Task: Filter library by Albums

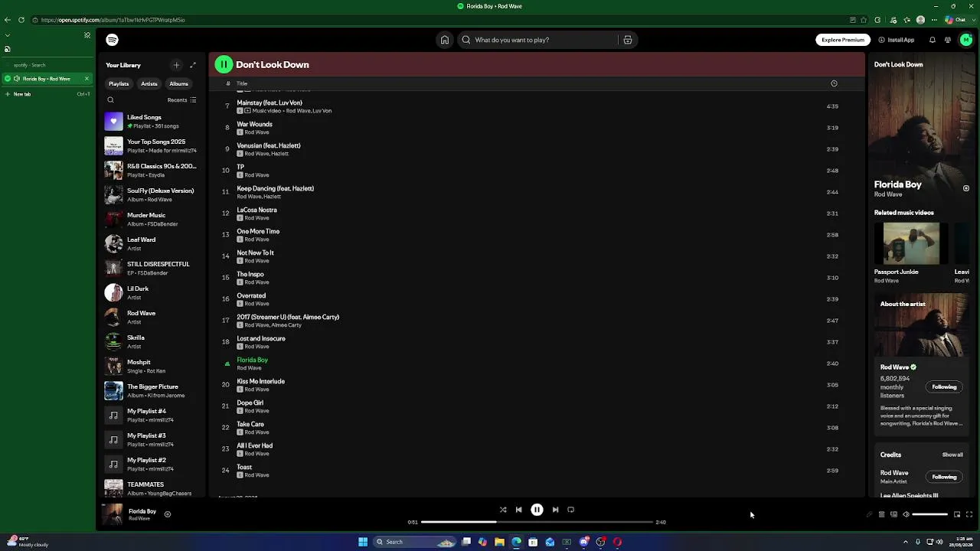Action: (179, 83)
